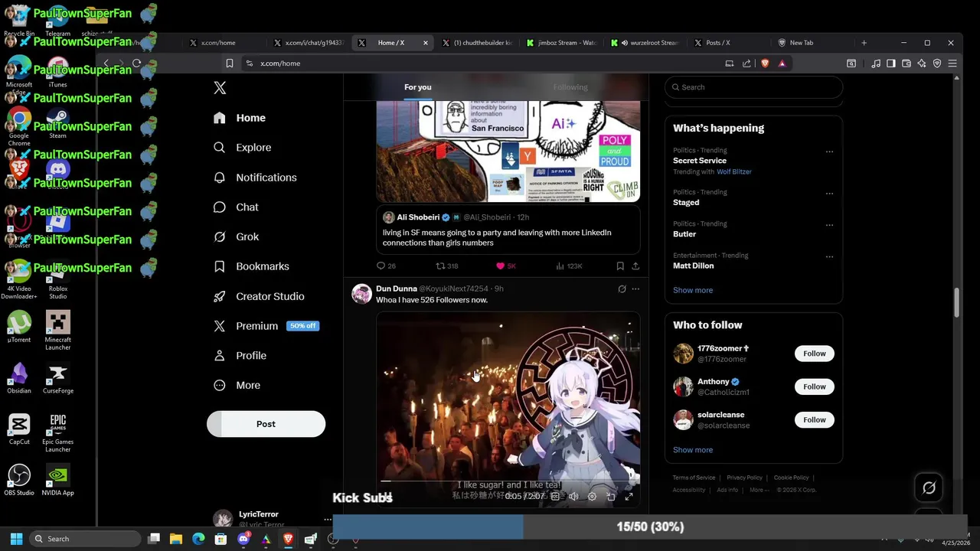Toggle picture-in-picture on the video

610,497
